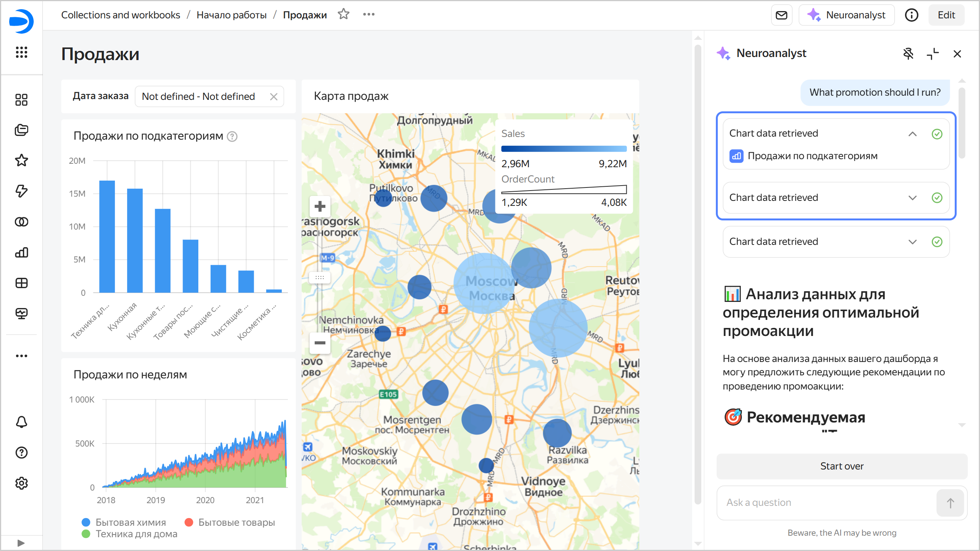
Task: Open the breadcrumb more actions menu
Action: pyautogui.click(x=369, y=15)
